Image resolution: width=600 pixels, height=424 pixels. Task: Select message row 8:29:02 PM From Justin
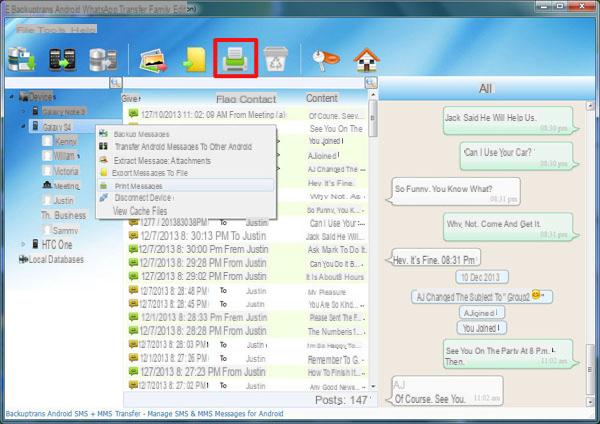point(247,276)
